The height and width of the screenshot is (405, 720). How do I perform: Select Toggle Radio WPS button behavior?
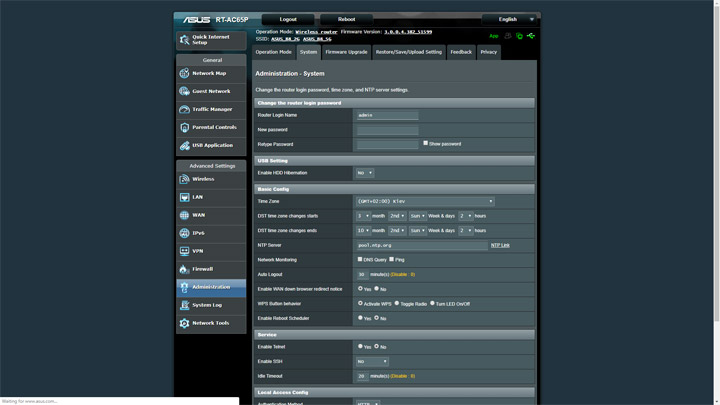tap(397, 303)
